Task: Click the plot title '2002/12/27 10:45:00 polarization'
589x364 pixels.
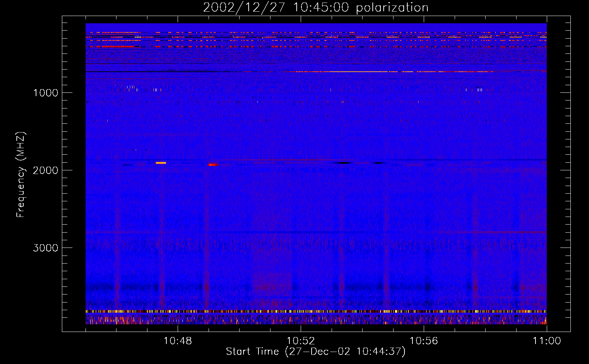Action: 316,8
